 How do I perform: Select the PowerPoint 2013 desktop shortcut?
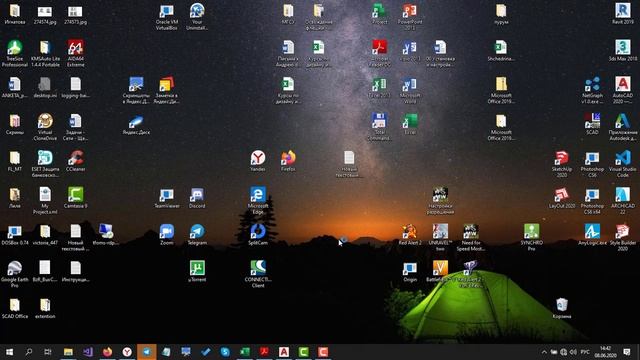(410, 18)
